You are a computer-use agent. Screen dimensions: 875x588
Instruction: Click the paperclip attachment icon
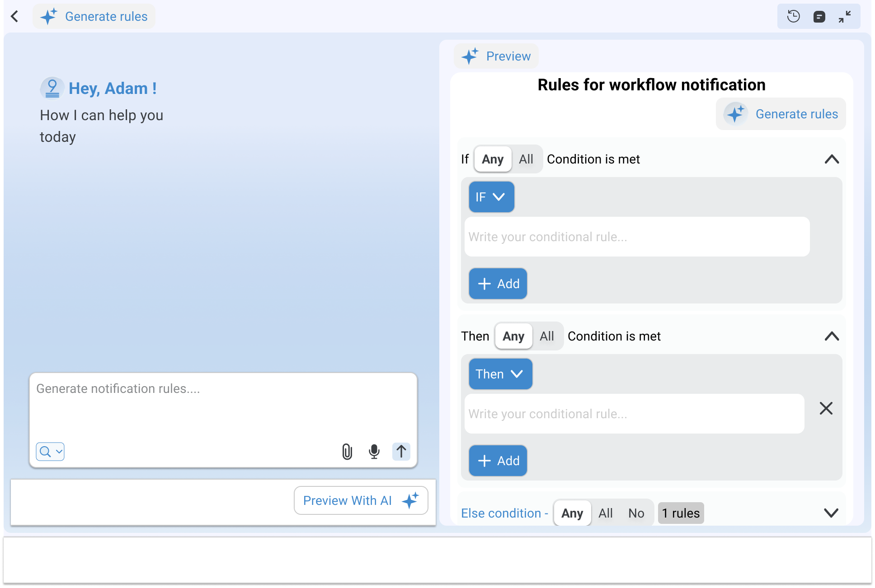[347, 451]
